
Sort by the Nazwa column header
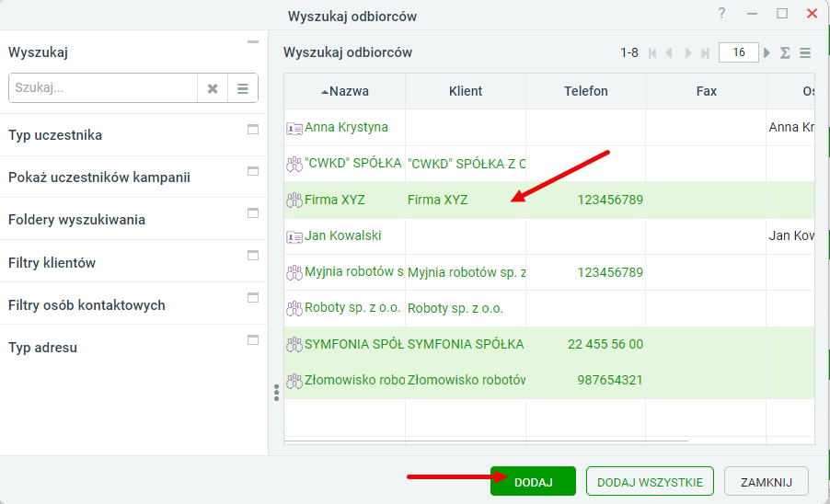pos(344,91)
